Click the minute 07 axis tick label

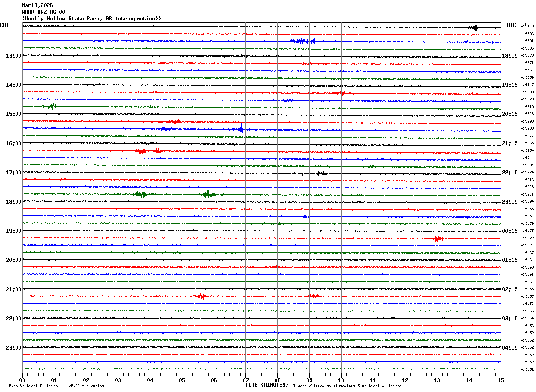point(245,380)
